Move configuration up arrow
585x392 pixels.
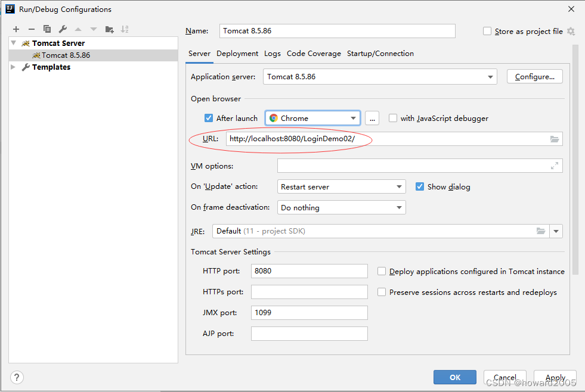(x=78, y=29)
